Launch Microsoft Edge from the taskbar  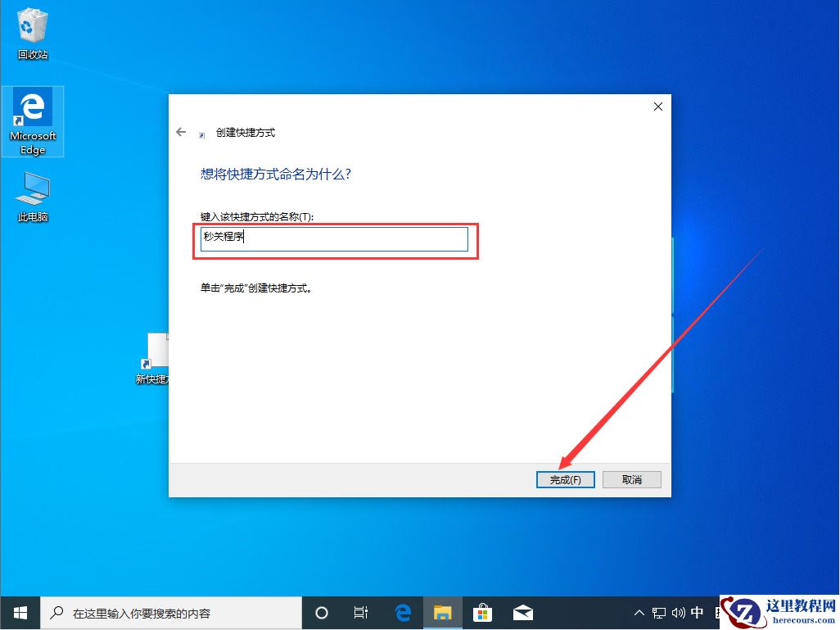[x=403, y=612]
